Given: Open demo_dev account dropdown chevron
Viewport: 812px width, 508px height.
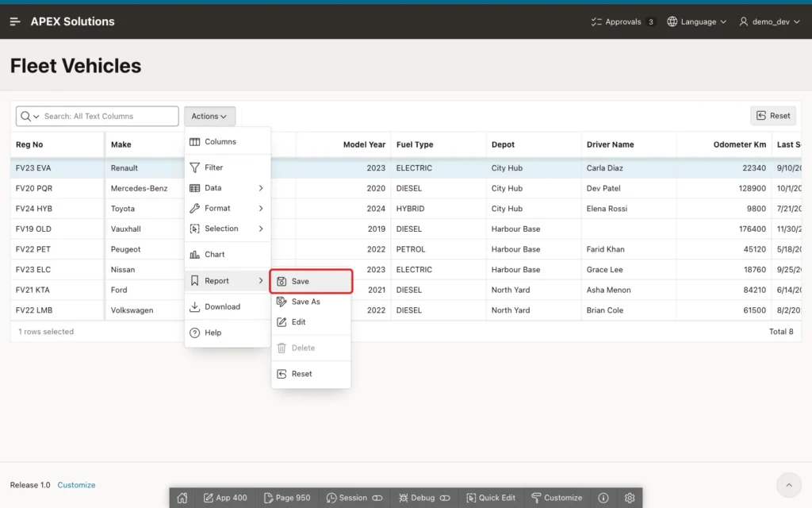Looking at the screenshot, I should pos(796,21).
